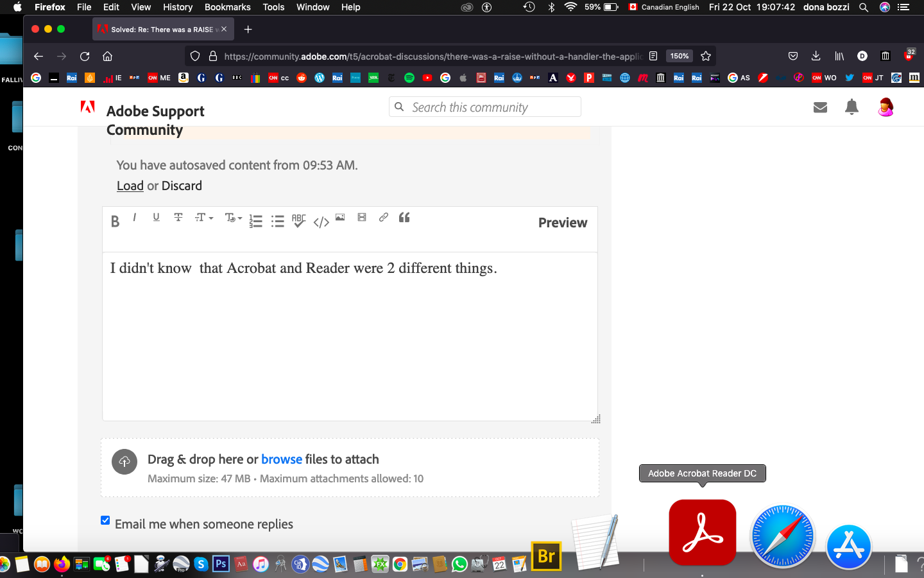
Task: Reload the current page
Action: tap(85, 56)
